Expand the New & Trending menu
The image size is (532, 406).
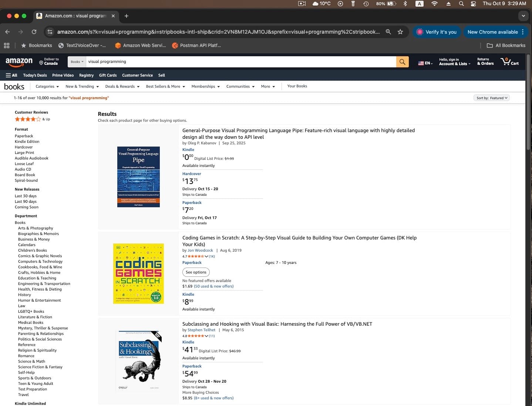pos(82,86)
